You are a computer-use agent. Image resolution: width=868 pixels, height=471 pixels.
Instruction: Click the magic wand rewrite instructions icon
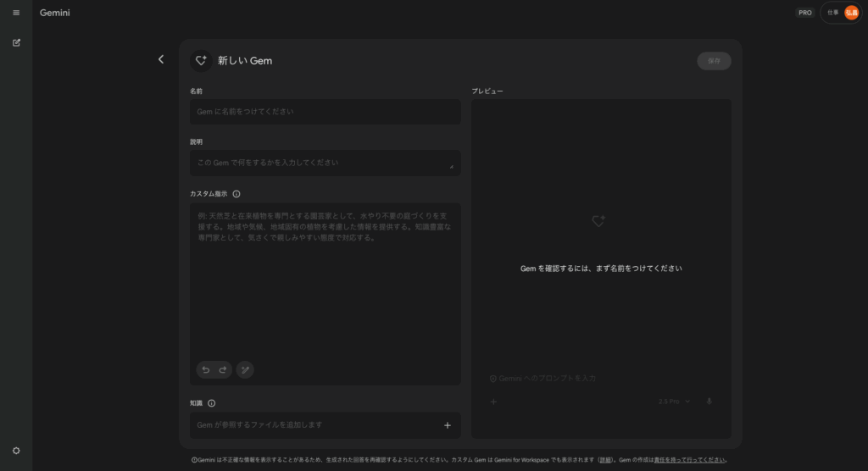click(x=245, y=369)
